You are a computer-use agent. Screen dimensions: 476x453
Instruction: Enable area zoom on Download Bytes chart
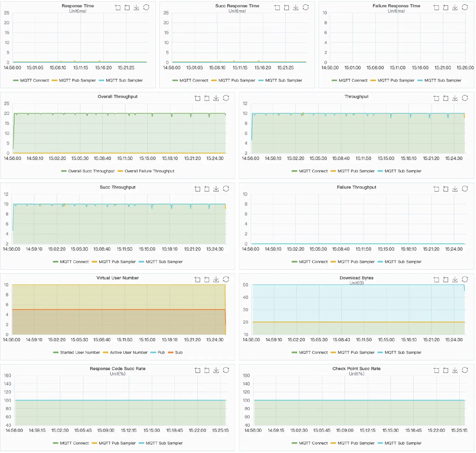pyautogui.click(x=436, y=279)
